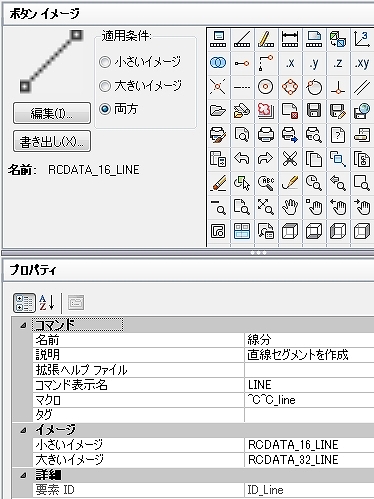Select the 大きいイメージ radio button

(105, 86)
